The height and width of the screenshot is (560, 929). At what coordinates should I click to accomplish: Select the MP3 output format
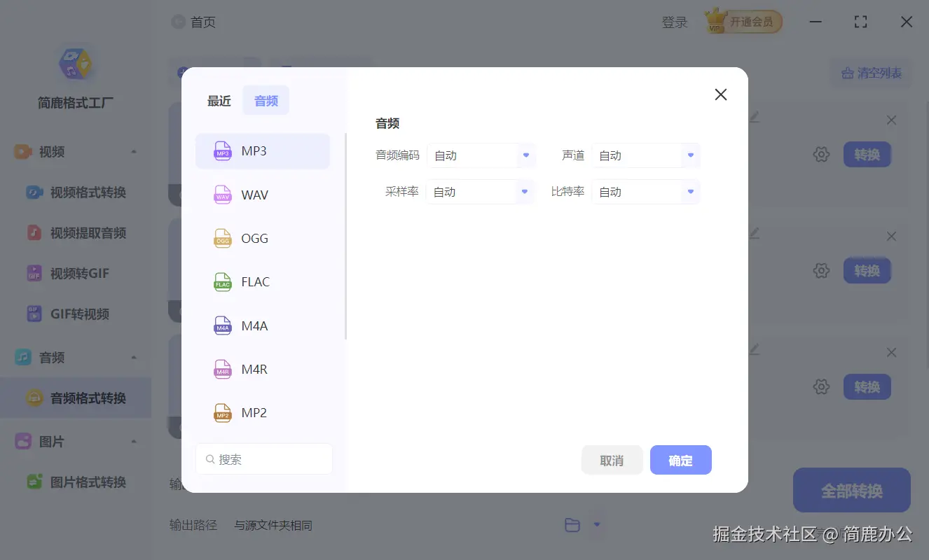pos(263,150)
